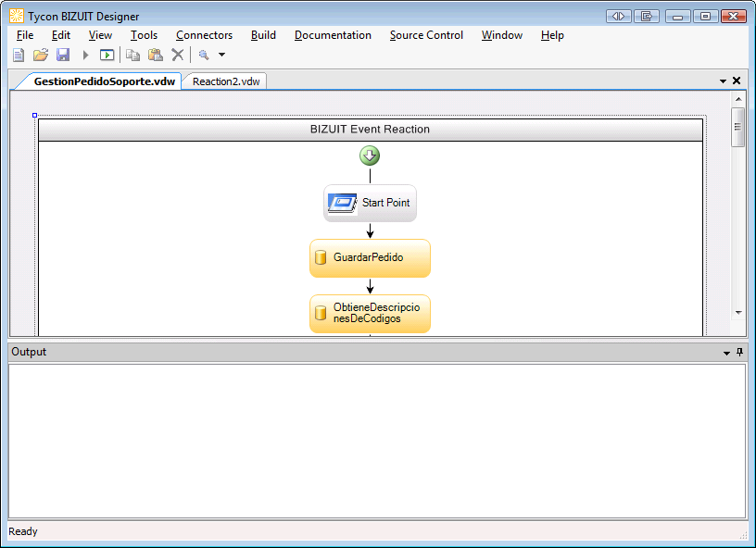Open the Connectors menu
Image resolution: width=756 pixels, height=548 pixels.
204,35
